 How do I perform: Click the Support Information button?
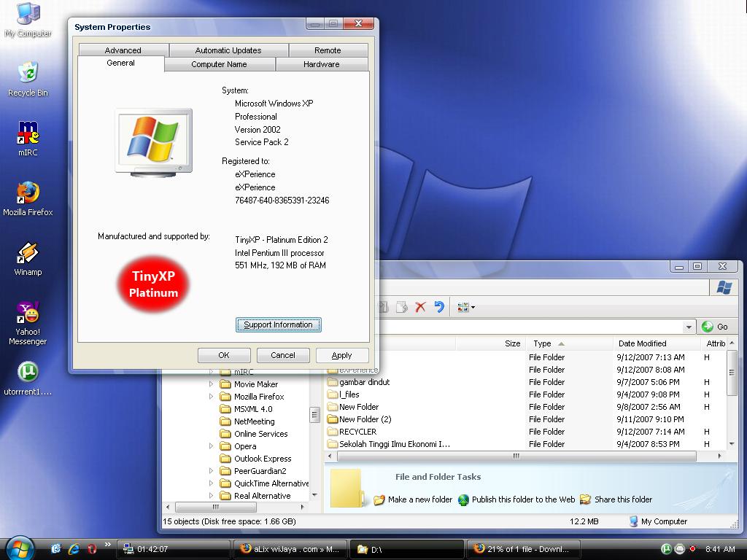278,324
